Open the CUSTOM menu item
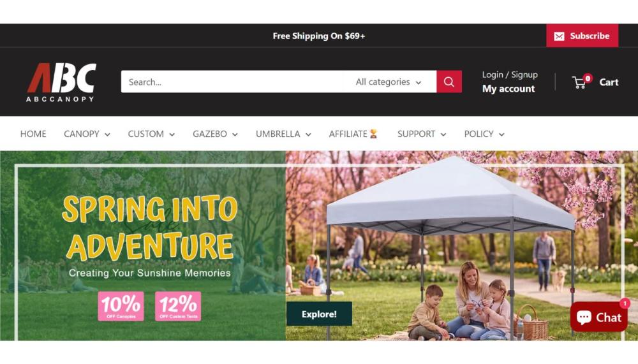 click(x=151, y=134)
